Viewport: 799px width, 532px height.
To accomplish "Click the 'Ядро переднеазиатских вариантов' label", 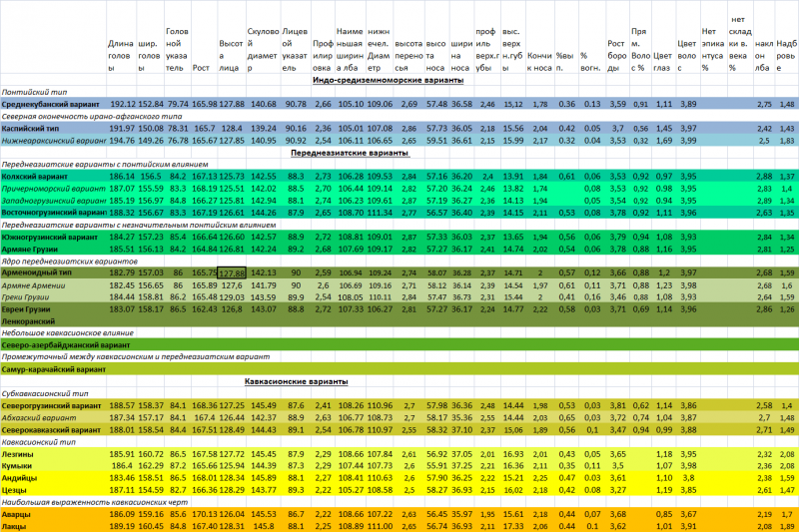I will (70, 262).
